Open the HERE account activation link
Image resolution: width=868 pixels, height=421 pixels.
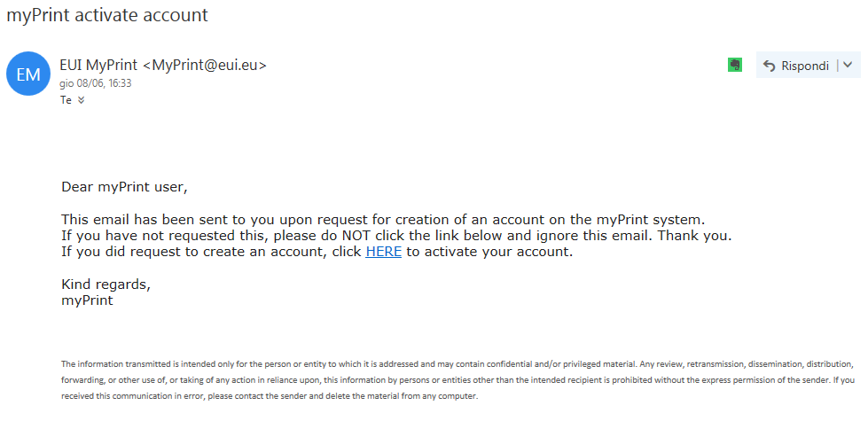tap(384, 252)
